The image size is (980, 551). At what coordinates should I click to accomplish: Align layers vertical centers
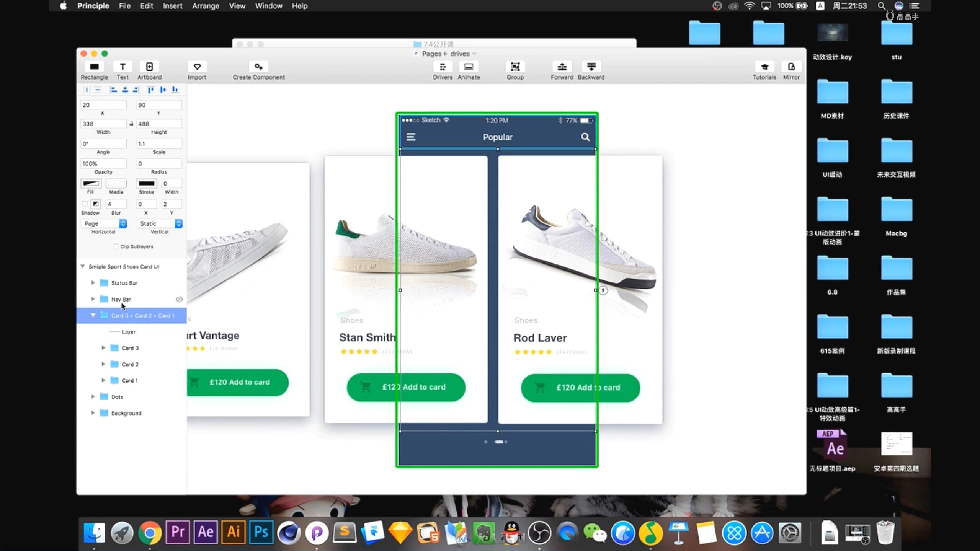(x=163, y=90)
